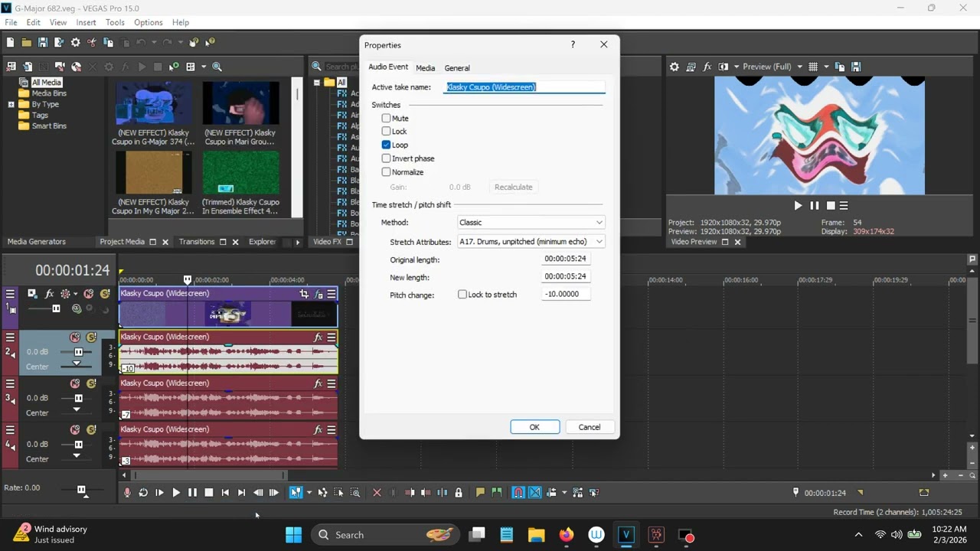Open project properties gear in main toolbar
This screenshot has width=980, height=551.
[75, 43]
